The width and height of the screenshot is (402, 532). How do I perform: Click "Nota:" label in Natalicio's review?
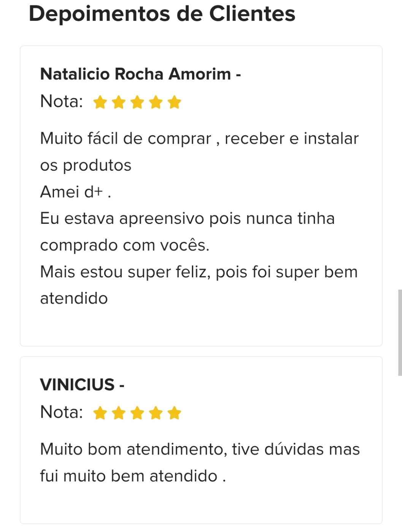(x=62, y=101)
